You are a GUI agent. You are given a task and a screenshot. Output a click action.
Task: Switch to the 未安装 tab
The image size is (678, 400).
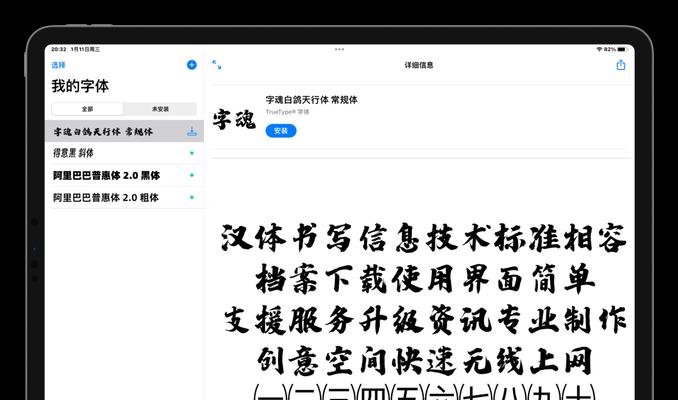pyautogui.click(x=160, y=109)
